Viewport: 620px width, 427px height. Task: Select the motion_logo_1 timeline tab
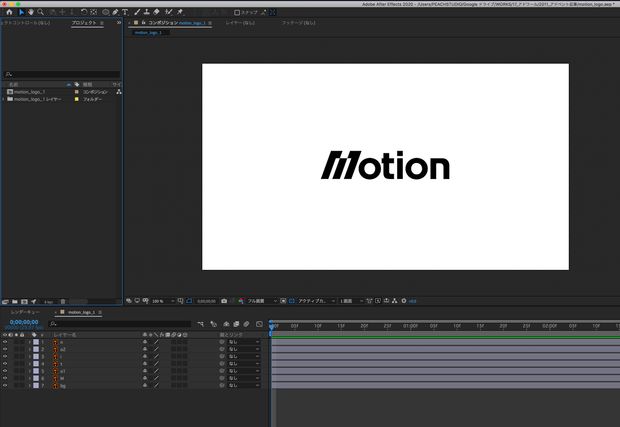(81, 312)
